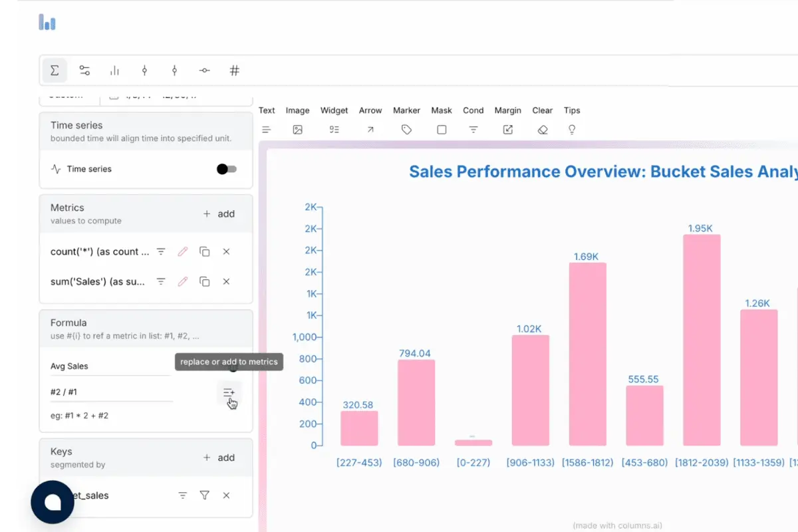Open sort options for sum('Sales') metric
Viewport: 798px width, 532px height.
click(x=161, y=281)
